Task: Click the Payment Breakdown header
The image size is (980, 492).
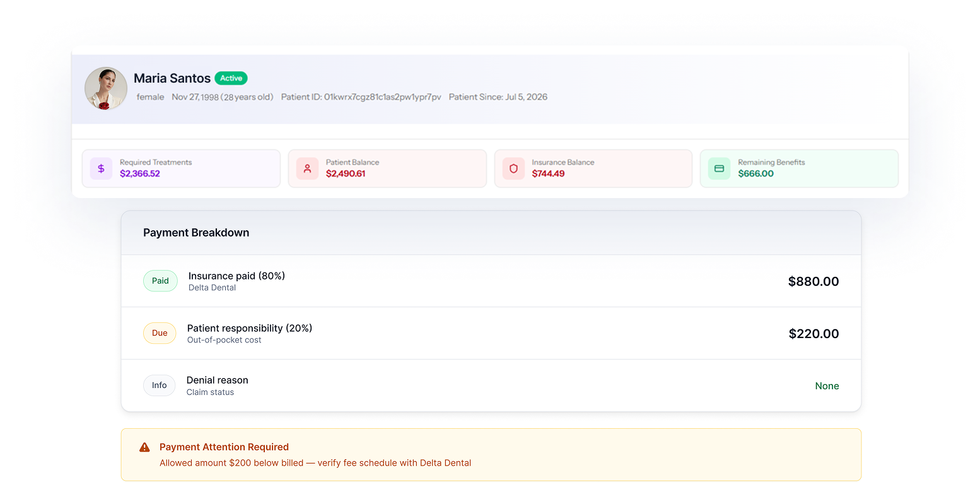Action: pos(196,233)
